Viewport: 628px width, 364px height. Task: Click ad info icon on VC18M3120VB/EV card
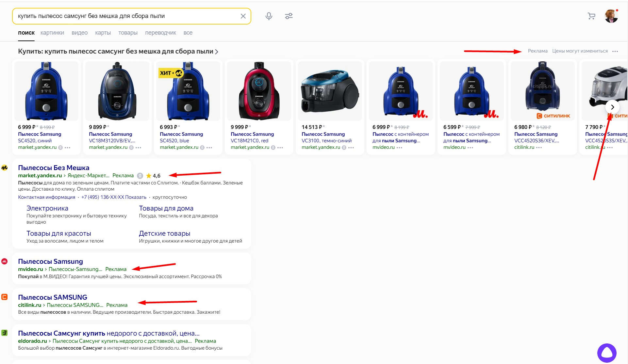pyautogui.click(x=131, y=148)
